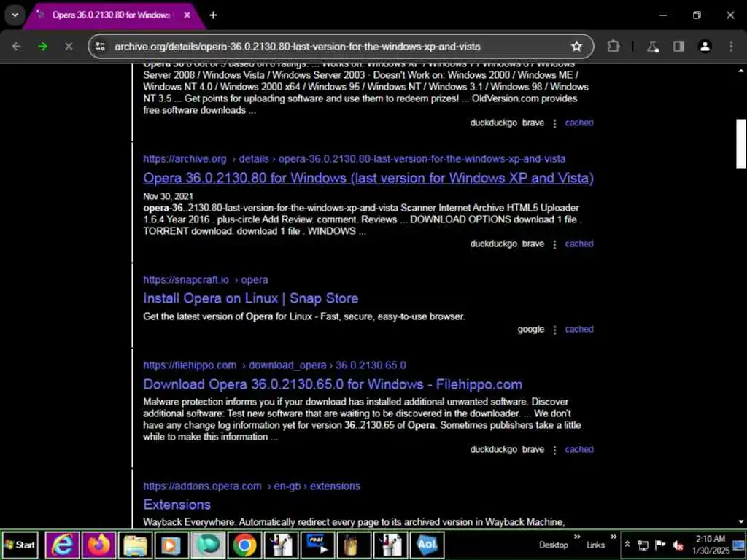This screenshot has width=747, height=560.
Task: Open the archive.org result breadcrumb URL
Action: pos(355,158)
